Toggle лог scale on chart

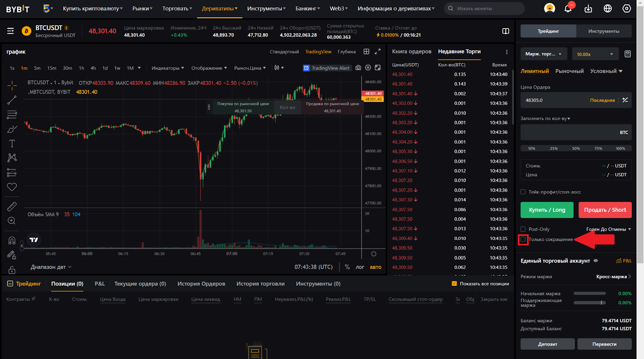[360, 267]
